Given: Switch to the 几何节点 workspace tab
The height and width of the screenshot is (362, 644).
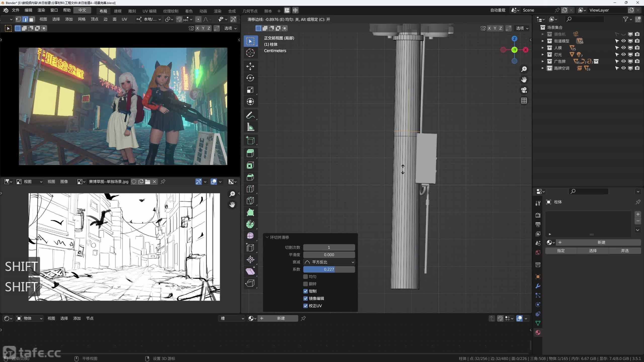Looking at the screenshot, I should pyautogui.click(x=250, y=11).
